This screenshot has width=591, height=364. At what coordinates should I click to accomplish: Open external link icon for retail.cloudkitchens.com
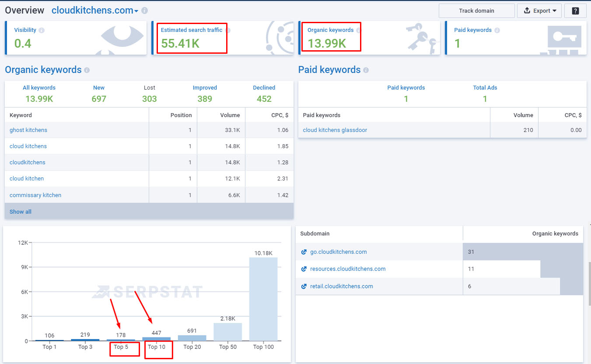tap(304, 287)
